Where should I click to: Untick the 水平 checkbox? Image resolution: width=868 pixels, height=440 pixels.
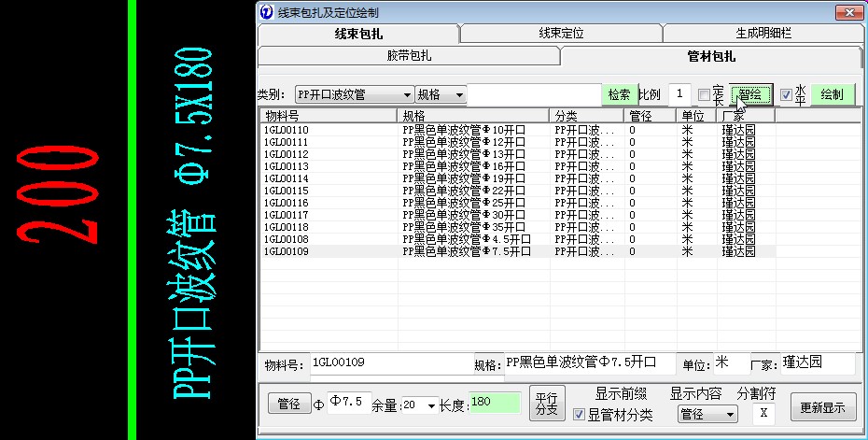(x=786, y=95)
